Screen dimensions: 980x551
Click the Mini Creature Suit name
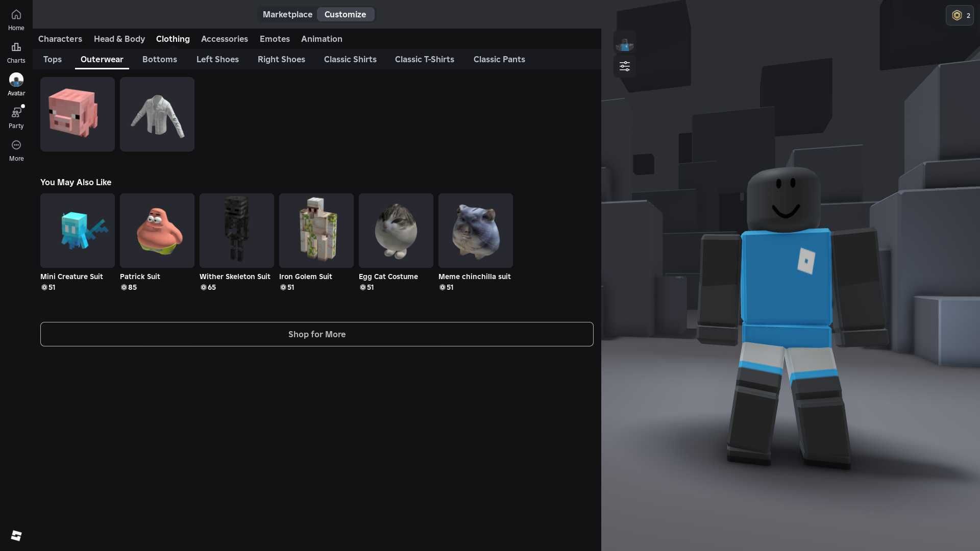(x=71, y=277)
